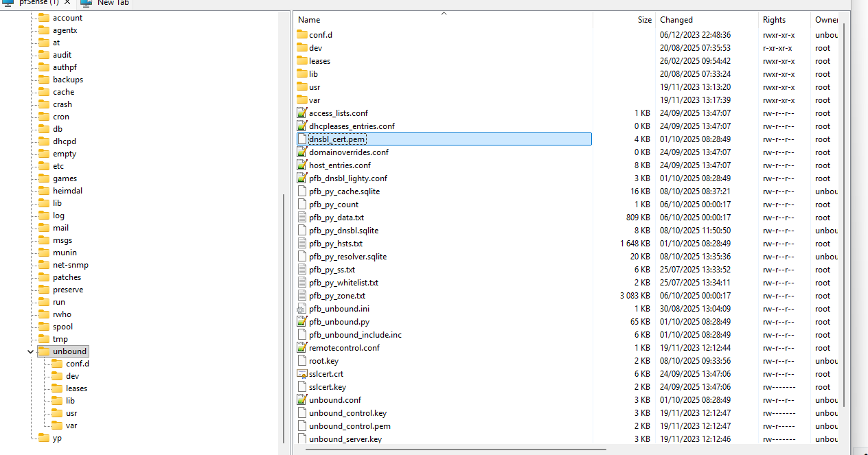Click the pfb_unbound.py script file icon
868x455 pixels.
(x=302, y=322)
